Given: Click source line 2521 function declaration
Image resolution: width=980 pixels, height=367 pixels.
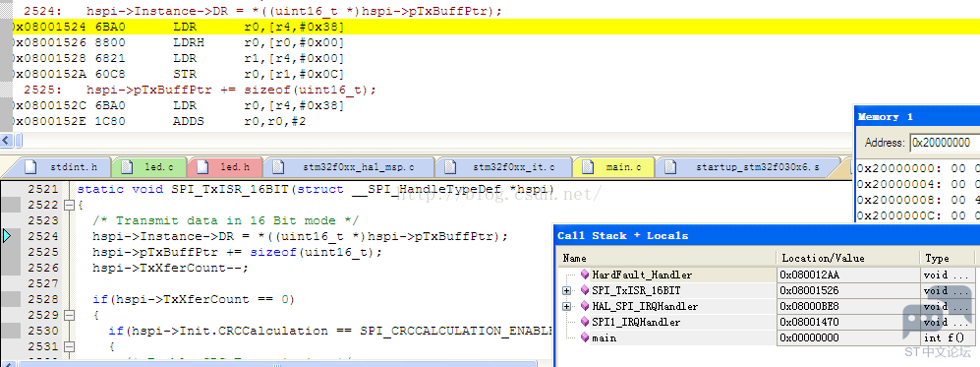Looking at the screenshot, I should [x=316, y=189].
